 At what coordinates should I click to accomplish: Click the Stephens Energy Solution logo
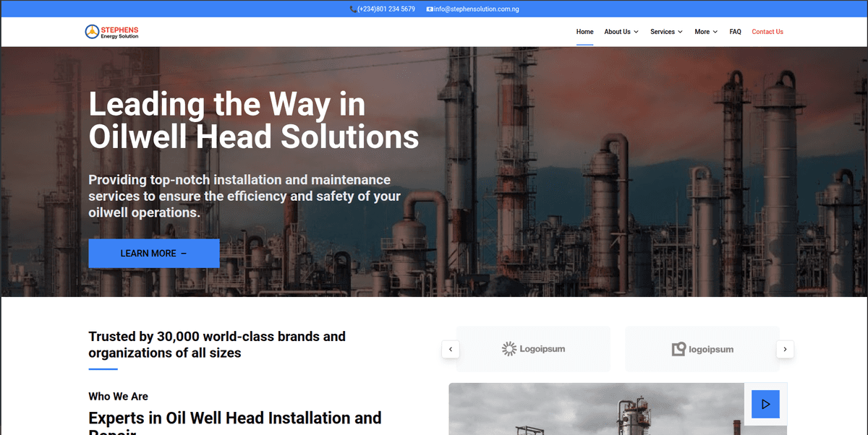[x=111, y=32]
